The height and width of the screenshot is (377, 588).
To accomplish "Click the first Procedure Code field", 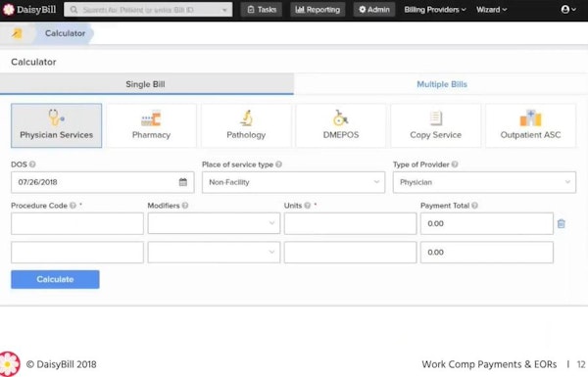I will [77, 223].
